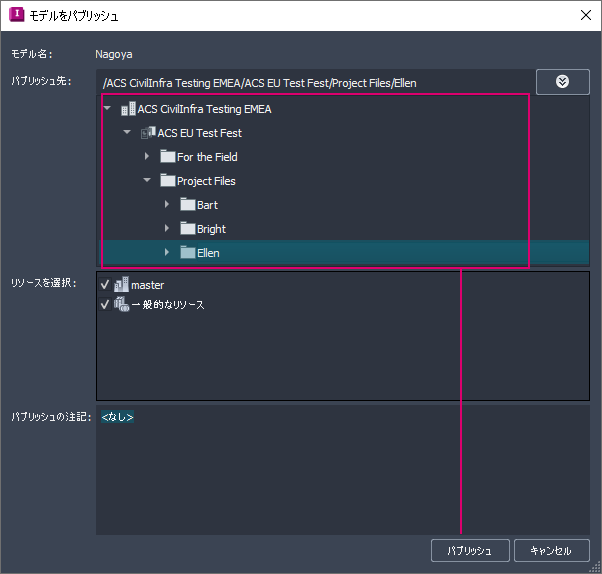602x574 pixels.
Task: Click the Bright folder icon
Action: pyautogui.click(x=188, y=228)
